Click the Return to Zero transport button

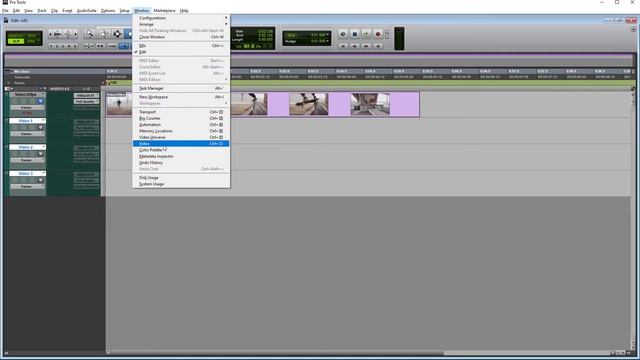[343, 46]
